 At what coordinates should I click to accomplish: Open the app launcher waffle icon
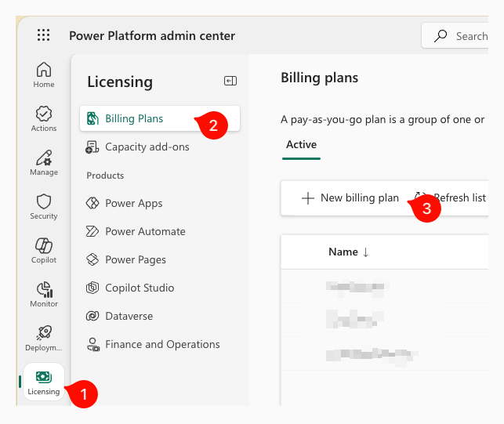point(43,35)
